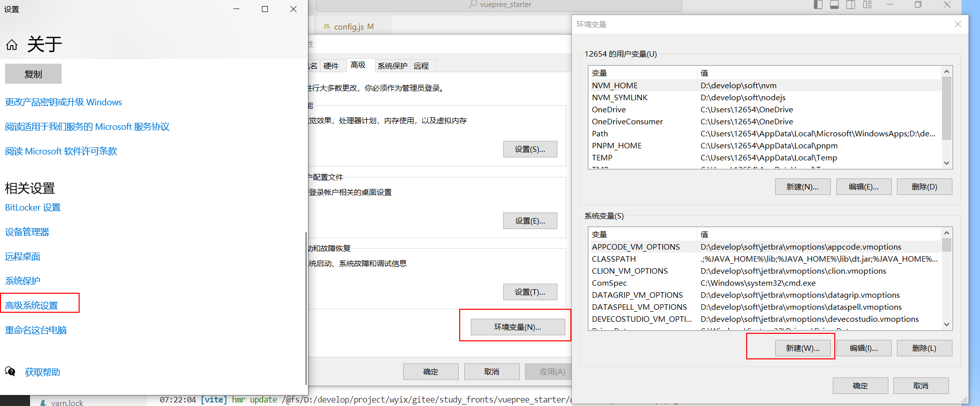
Task: Open 远程桌面 link
Action: pos(23,257)
